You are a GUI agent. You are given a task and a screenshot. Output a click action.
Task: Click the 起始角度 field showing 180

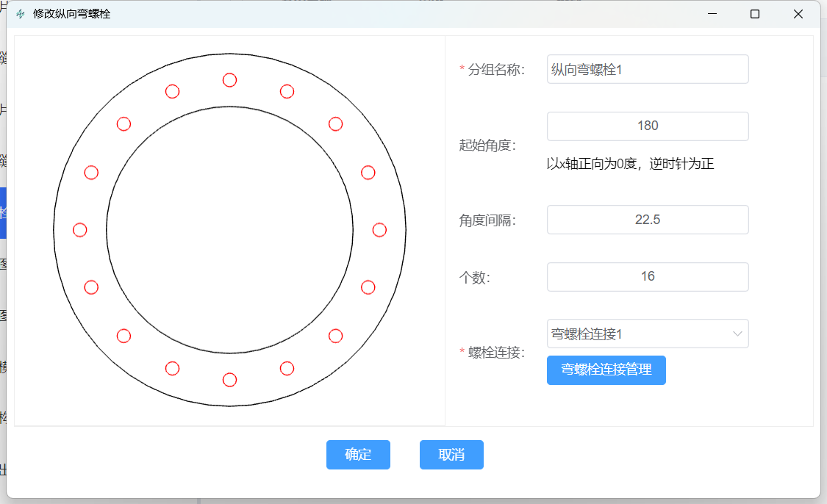648,126
